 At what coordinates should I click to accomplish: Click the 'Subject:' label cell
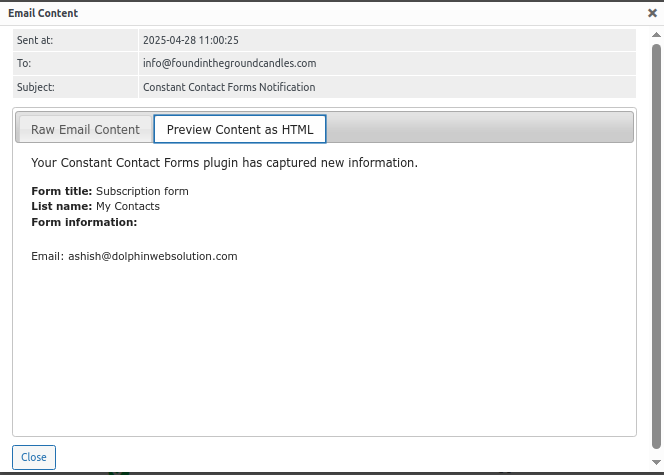[75, 87]
